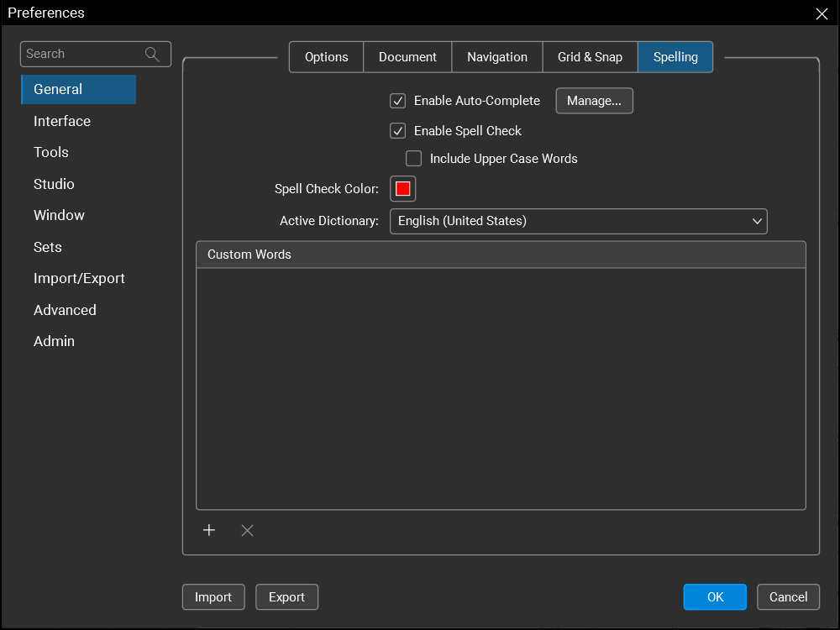This screenshot has height=630, width=840.
Task: Enable Include Upper Case Words
Action: point(414,159)
